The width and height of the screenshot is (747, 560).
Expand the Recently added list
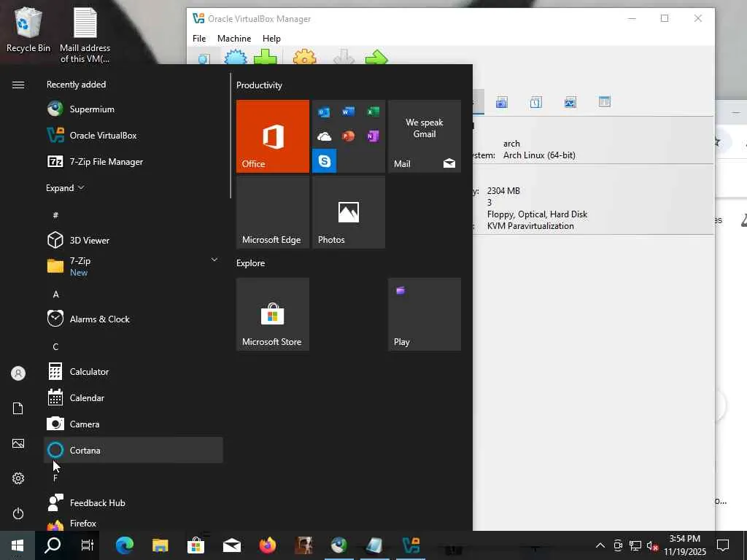[65, 187]
